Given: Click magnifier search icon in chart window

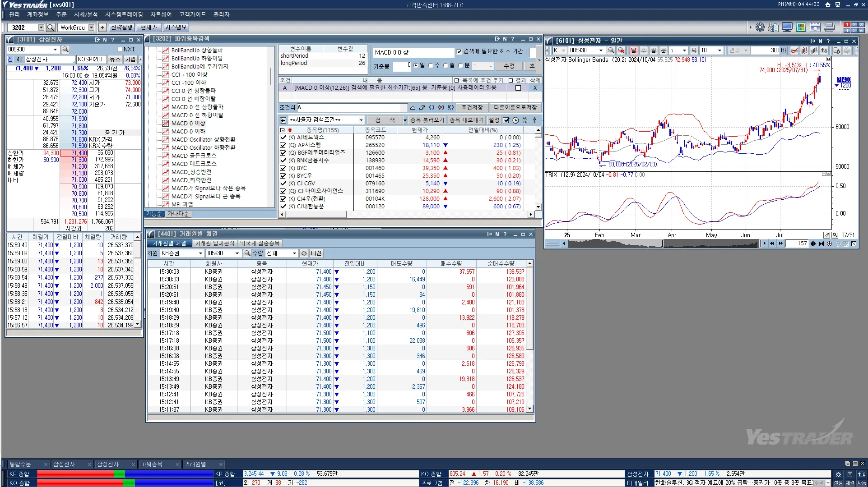Looking at the screenshot, I should pos(611,51).
